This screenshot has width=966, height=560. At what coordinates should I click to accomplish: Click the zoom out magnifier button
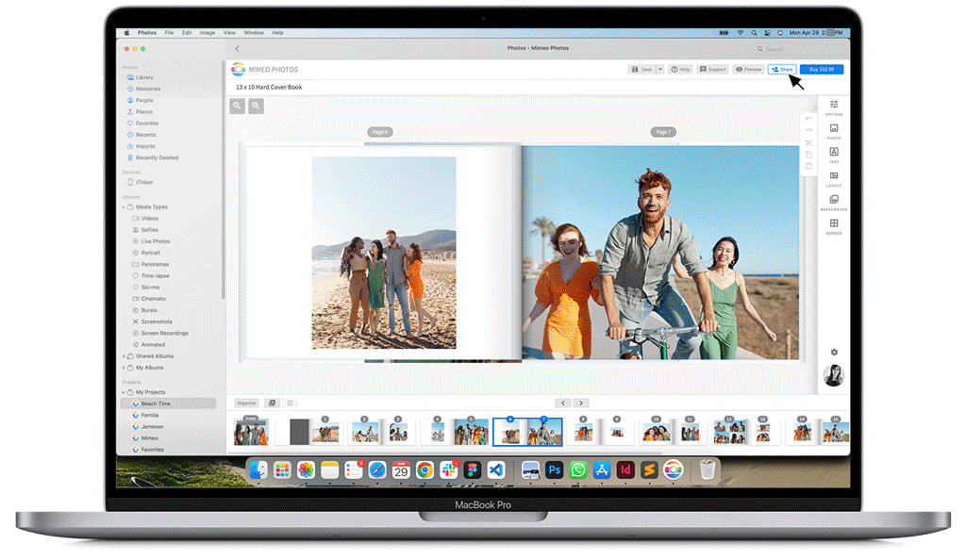click(238, 107)
